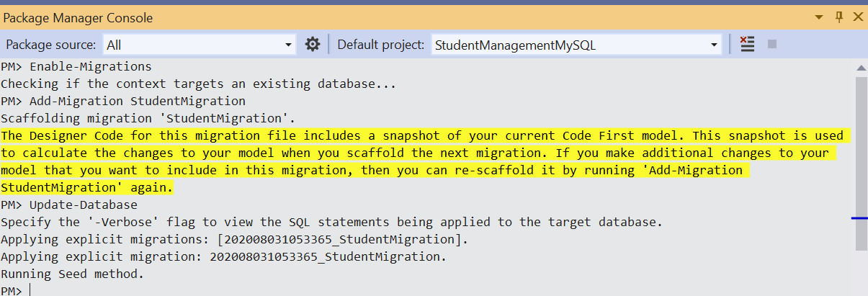This screenshot has height=296, width=868.
Task: Click the 'Running Seed method.' output line
Action: pos(73,274)
